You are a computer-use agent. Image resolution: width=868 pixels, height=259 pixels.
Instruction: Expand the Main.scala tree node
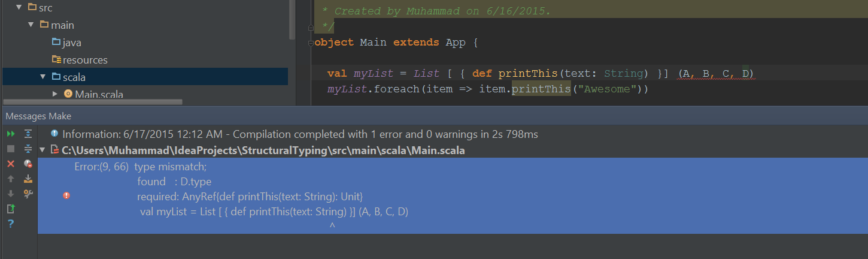click(x=55, y=94)
